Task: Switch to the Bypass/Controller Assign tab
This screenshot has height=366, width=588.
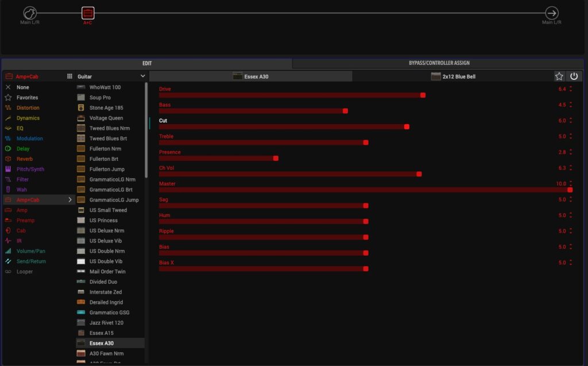Action: (x=439, y=63)
